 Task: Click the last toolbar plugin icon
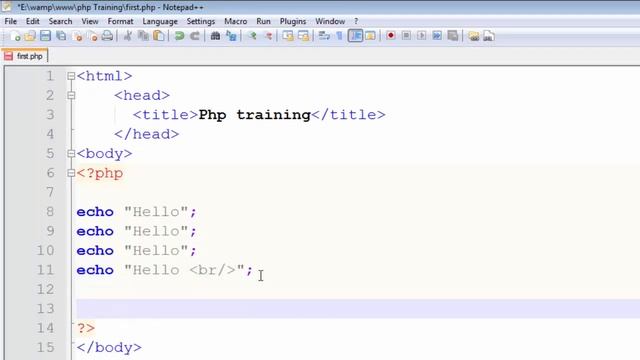tap(489, 36)
